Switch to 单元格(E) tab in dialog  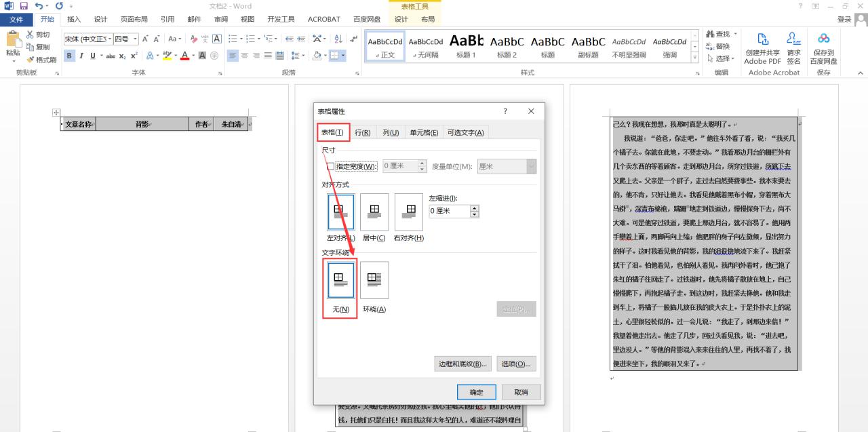[424, 132]
